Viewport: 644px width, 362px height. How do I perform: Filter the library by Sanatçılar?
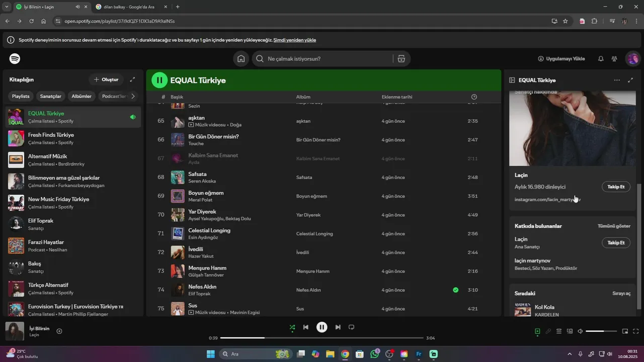point(51,96)
